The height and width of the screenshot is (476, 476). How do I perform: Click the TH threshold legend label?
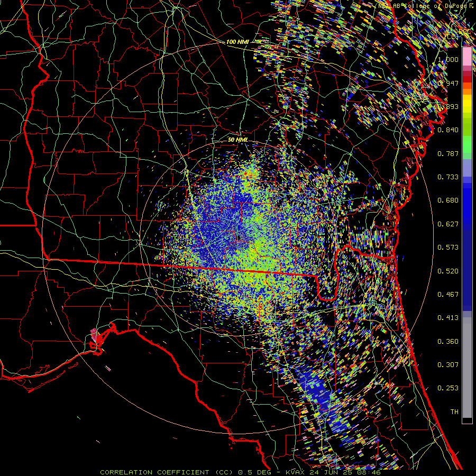(454, 412)
